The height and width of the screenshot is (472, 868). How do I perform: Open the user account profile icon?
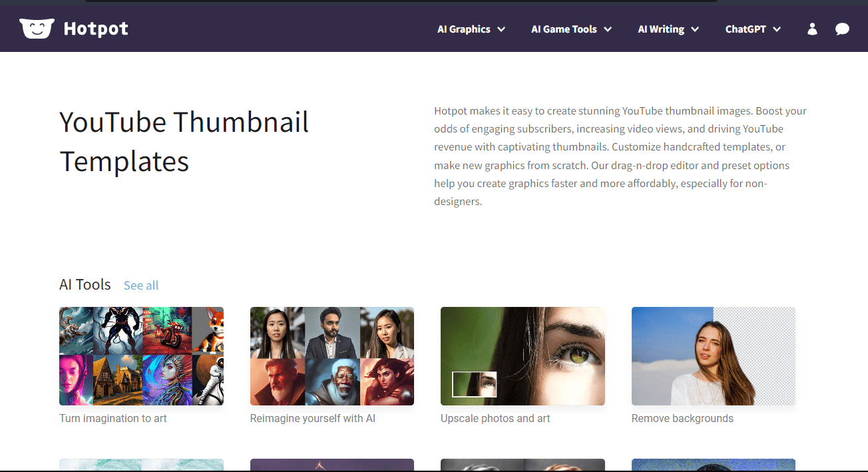(x=812, y=29)
